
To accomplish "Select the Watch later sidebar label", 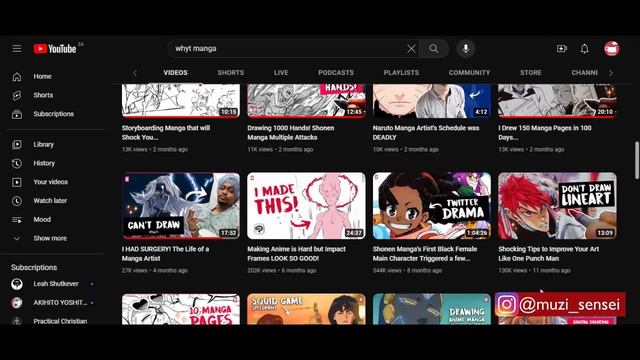I will (50, 201).
